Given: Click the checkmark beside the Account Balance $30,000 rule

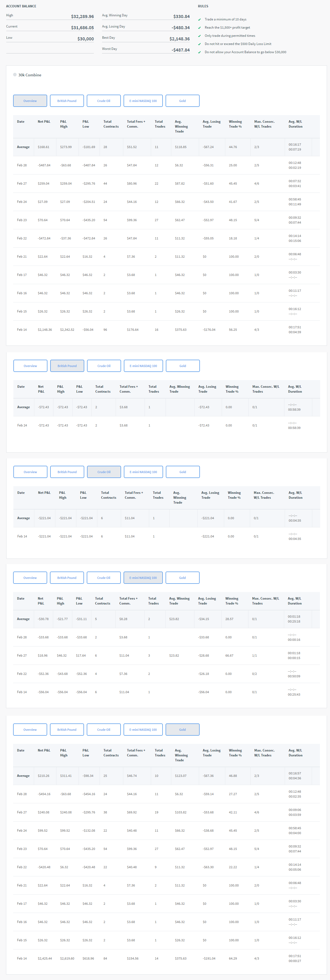Looking at the screenshot, I should (199, 53).
